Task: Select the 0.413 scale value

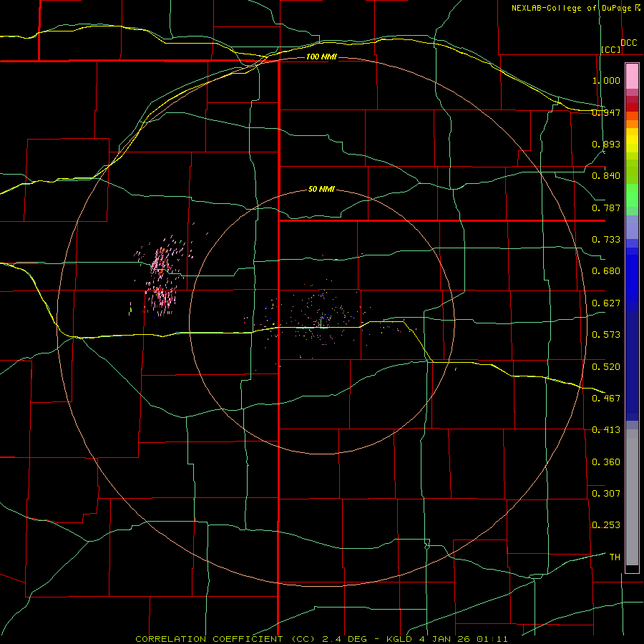Action: pyautogui.click(x=606, y=430)
